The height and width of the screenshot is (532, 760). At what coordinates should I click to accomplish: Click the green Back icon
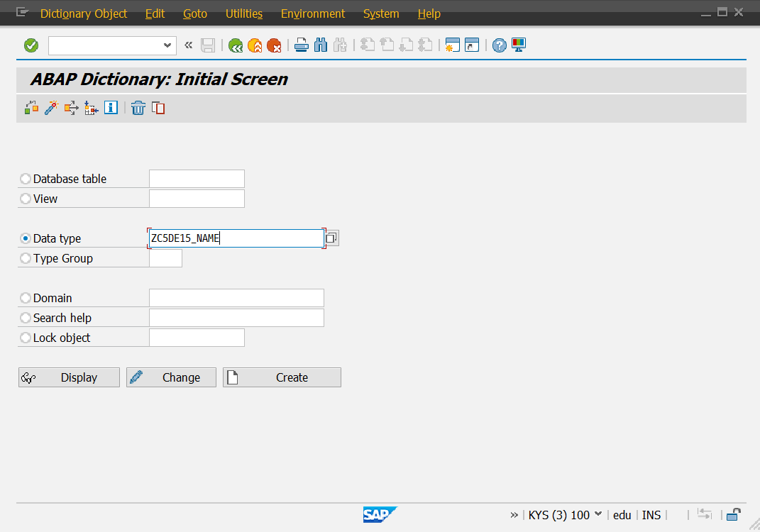(x=236, y=45)
